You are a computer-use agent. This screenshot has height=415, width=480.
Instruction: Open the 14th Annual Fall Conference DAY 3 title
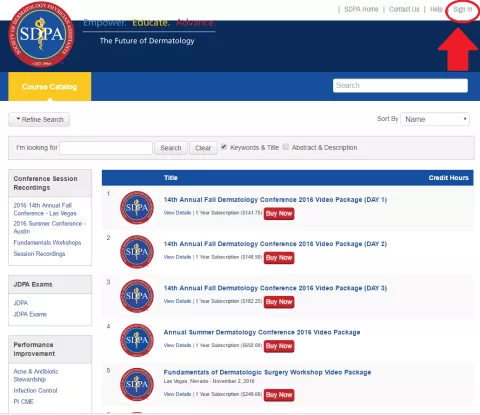(x=275, y=288)
